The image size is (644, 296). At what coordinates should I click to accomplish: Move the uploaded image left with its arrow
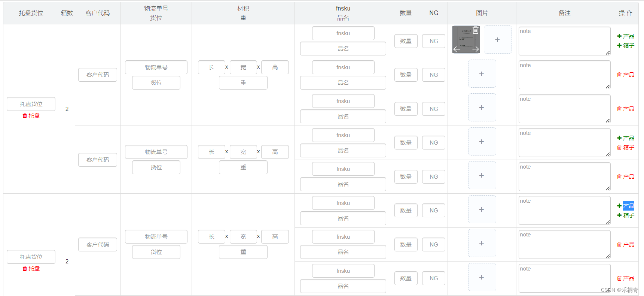(x=457, y=49)
